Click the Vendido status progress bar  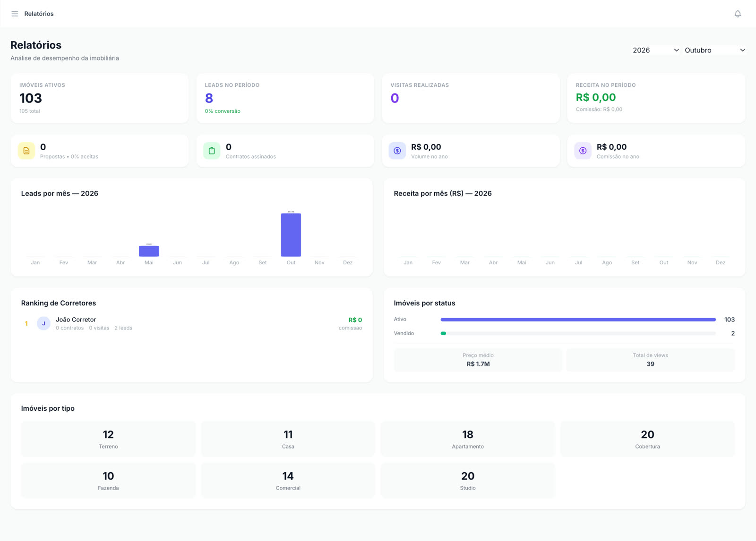click(578, 333)
